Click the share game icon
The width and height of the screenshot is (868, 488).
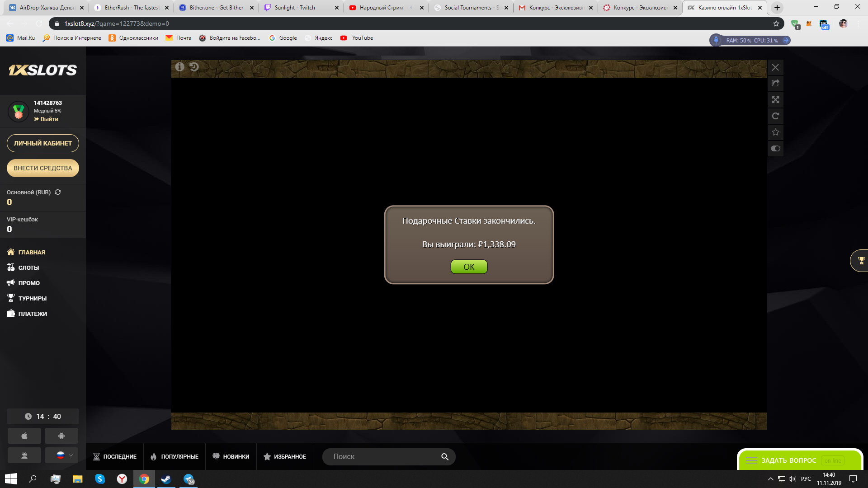[775, 83]
